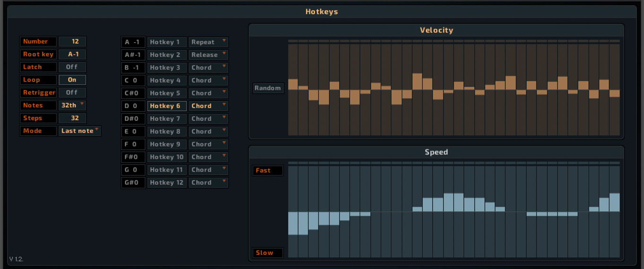
Task: Expand the Mode Last note dropdown
Action: click(80, 131)
